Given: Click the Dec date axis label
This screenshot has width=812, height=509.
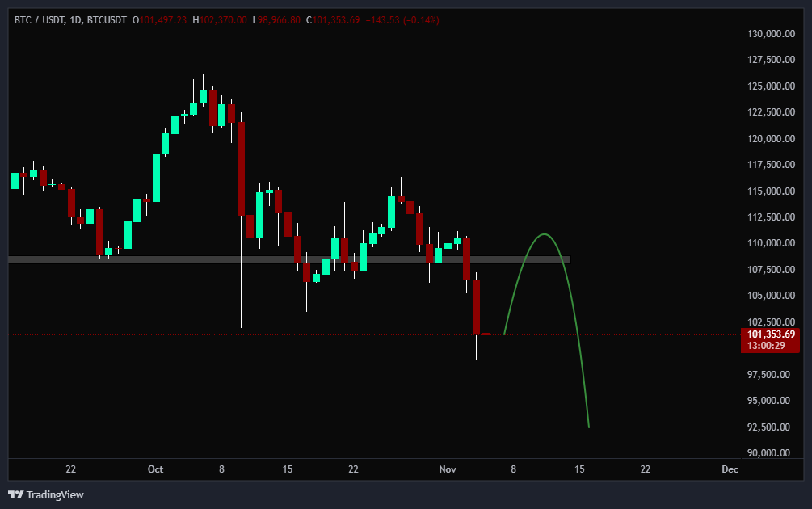Looking at the screenshot, I should coord(729,469).
